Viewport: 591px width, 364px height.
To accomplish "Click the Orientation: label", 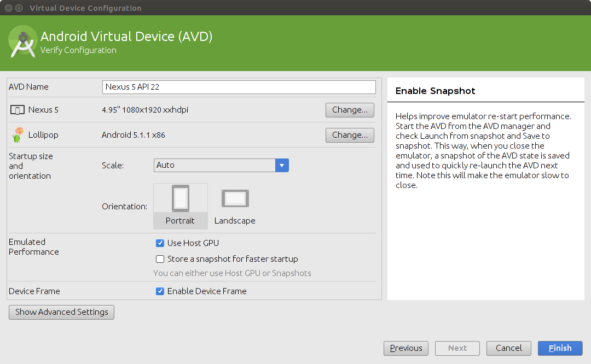I will click(124, 207).
